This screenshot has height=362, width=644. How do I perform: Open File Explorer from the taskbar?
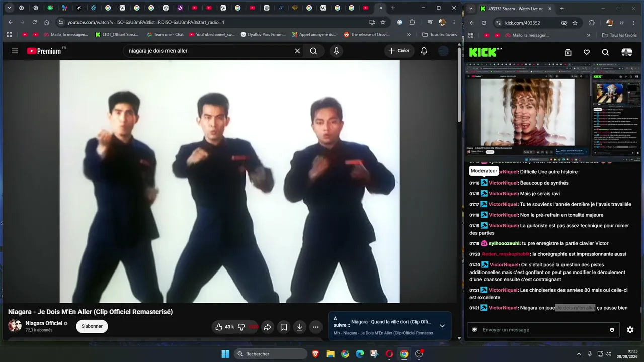(330, 354)
